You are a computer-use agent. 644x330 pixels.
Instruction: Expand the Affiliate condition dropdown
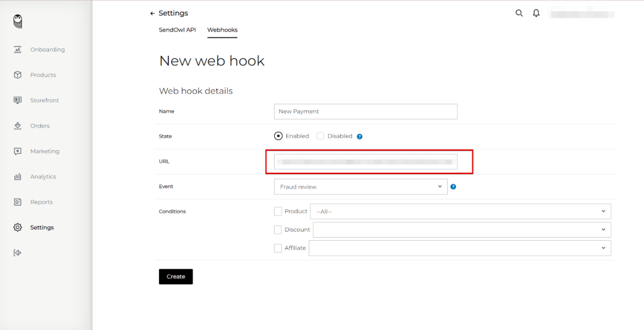pos(459,248)
